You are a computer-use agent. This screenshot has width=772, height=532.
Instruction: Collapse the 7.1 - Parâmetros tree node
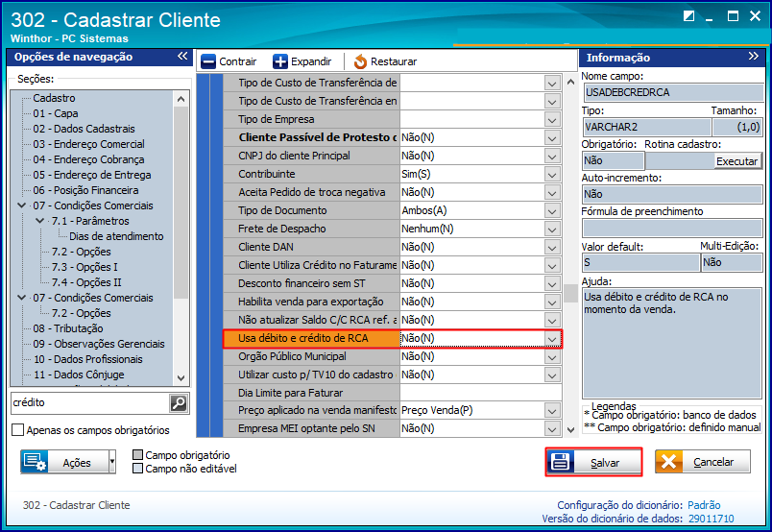[x=40, y=221]
